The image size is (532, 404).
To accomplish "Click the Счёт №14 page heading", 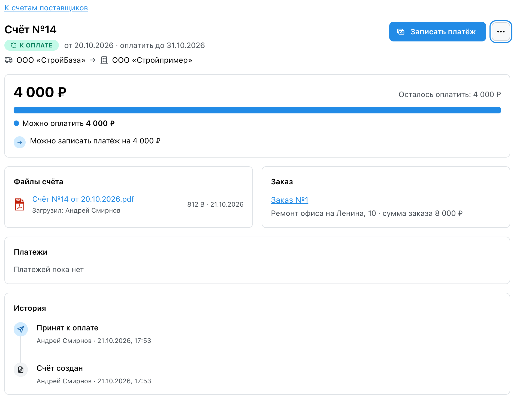I will click(x=31, y=29).
